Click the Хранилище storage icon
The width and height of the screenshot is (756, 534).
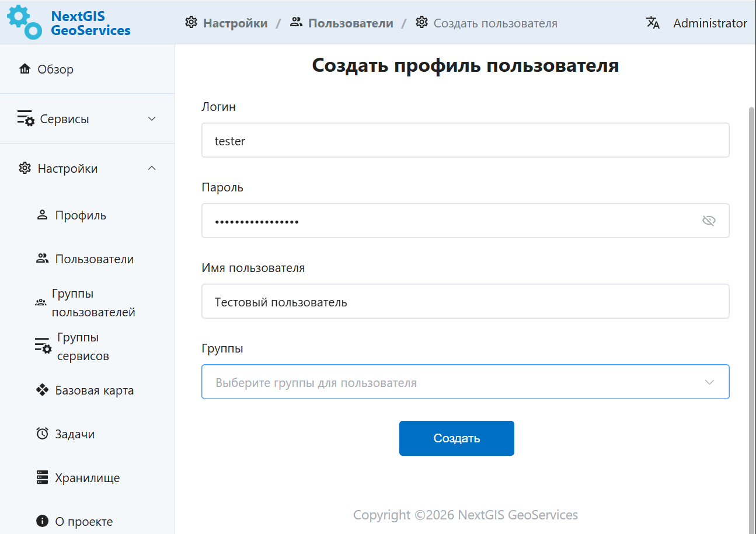point(42,478)
